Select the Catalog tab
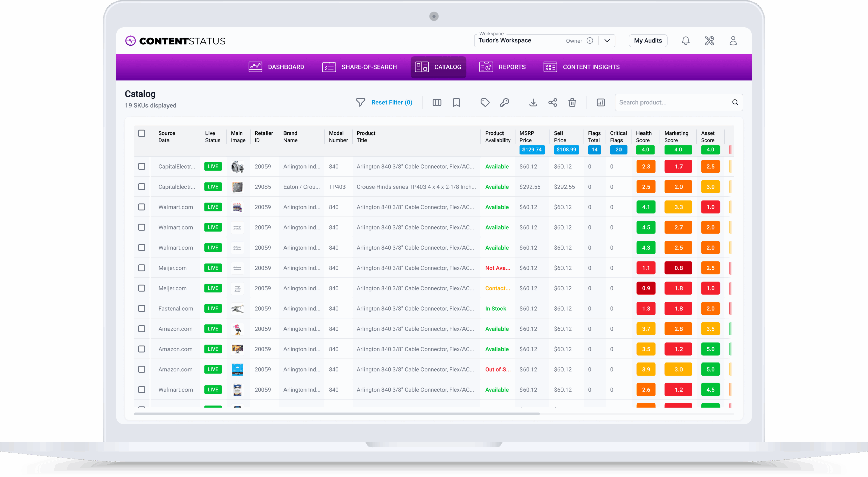Image resolution: width=868 pixels, height=477 pixels. pyautogui.click(x=438, y=67)
